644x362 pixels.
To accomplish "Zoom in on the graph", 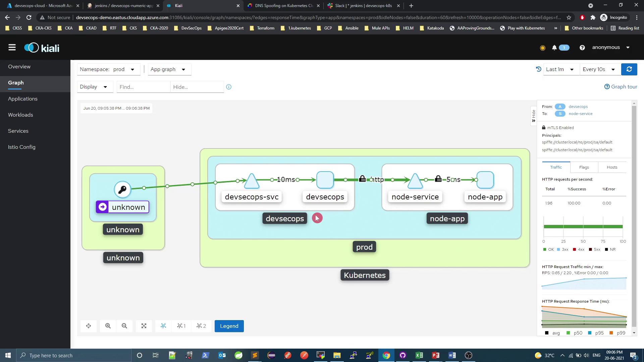I will coord(108,326).
